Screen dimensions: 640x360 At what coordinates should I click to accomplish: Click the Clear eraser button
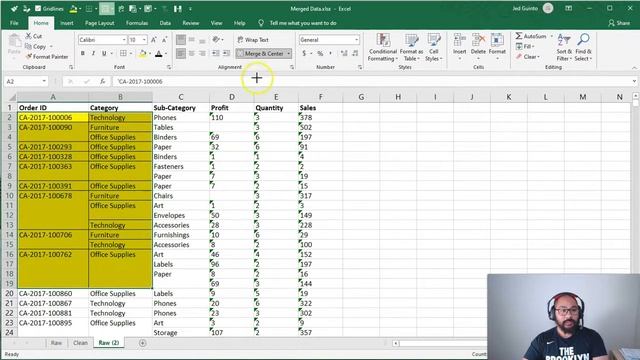click(527, 57)
